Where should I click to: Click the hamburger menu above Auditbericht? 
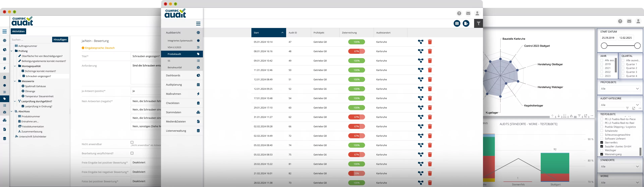198,23
